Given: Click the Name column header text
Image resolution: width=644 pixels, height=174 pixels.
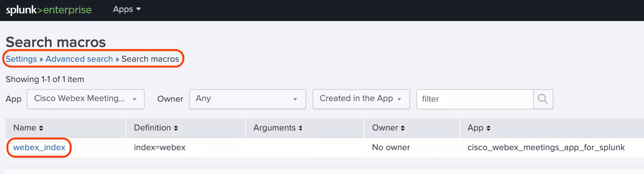Looking at the screenshot, I should click(25, 128).
